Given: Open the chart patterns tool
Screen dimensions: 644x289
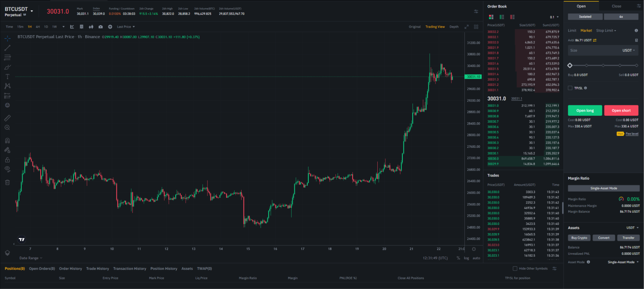Looking at the screenshot, I should [7, 86].
